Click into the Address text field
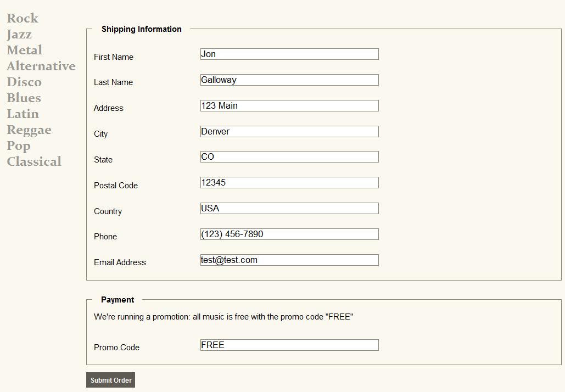The height and width of the screenshot is (392, 565). 289,106
